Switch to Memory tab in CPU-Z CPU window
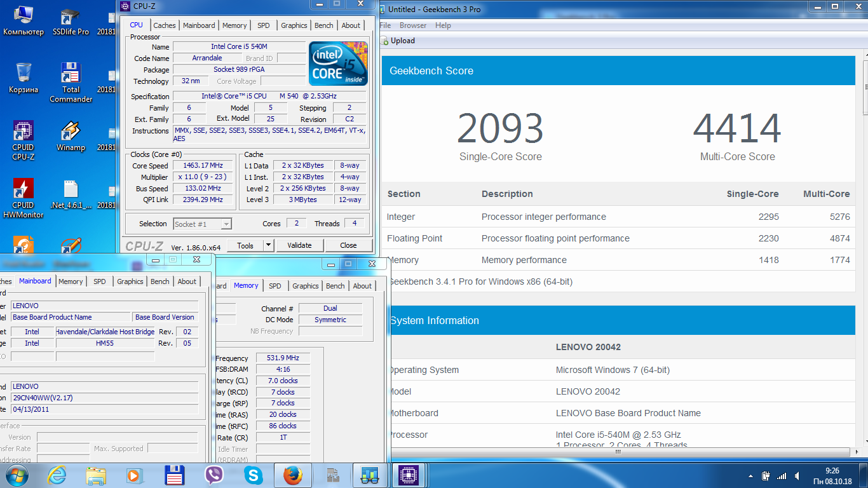 [x=234, y=25]
